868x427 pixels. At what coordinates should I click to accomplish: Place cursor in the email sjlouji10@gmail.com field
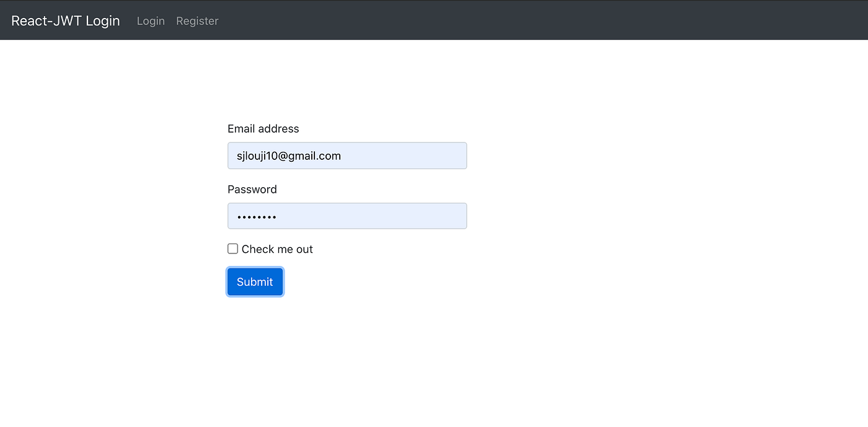pyautogui.click(x=347, y=156)
